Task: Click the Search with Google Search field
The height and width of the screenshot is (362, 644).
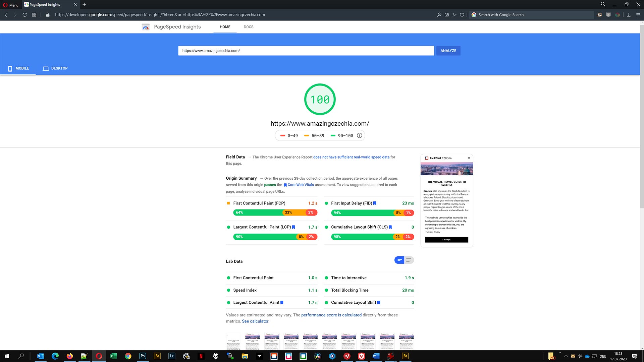Action: pos(532,15)
